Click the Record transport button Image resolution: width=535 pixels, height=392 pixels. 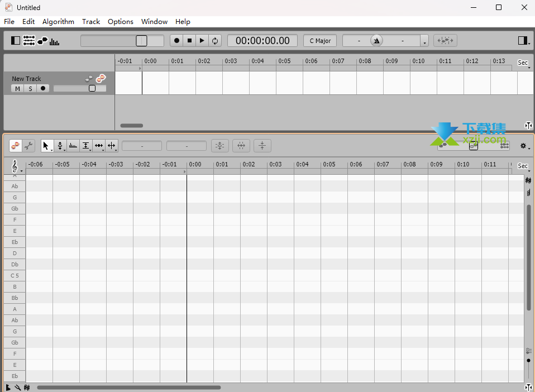point(176,41)
